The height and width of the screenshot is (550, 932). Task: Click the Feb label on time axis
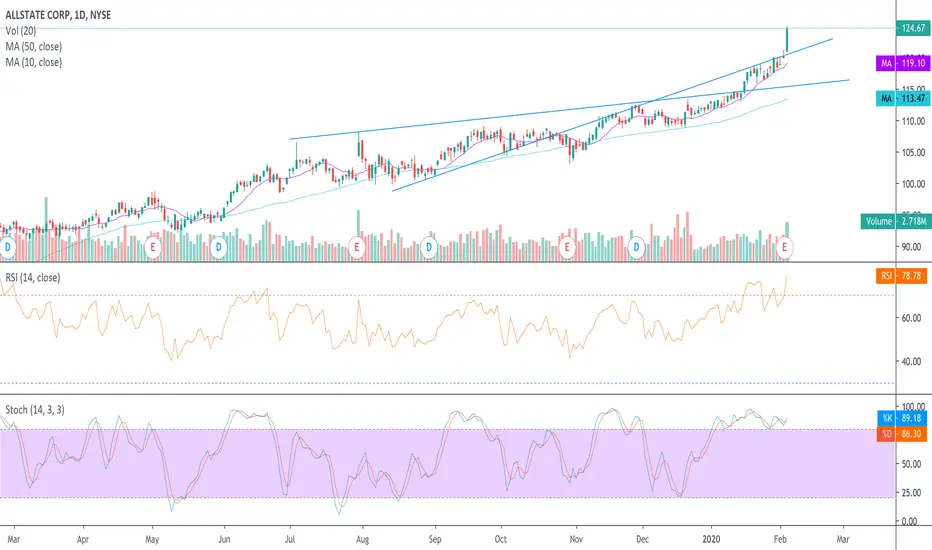(x=780, y=539)
